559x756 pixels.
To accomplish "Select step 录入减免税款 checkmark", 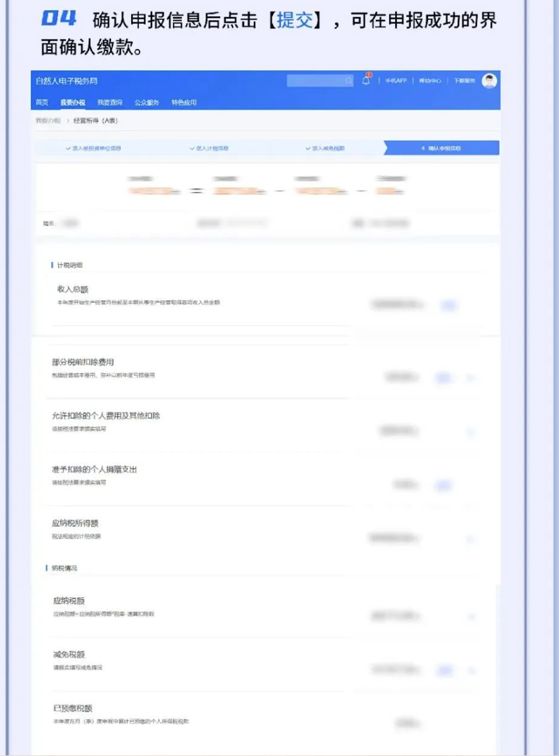I will [x=329, y=148].
